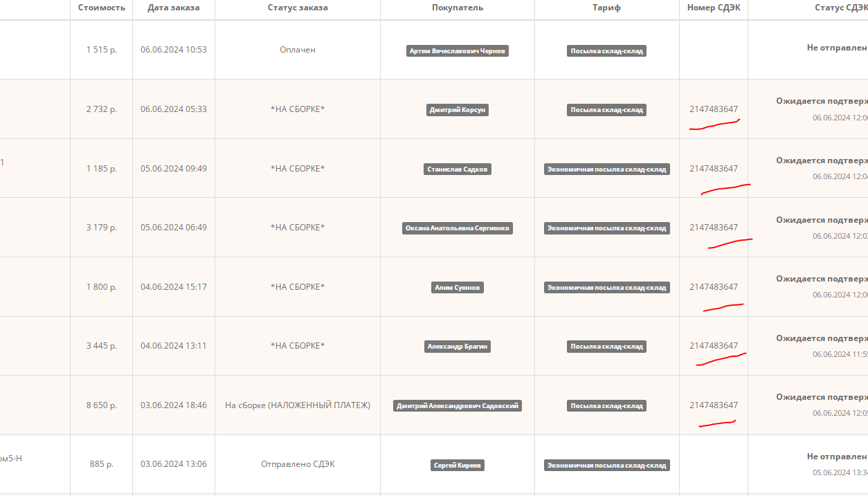Click the Статус заказа column header

tap(298, 8)
